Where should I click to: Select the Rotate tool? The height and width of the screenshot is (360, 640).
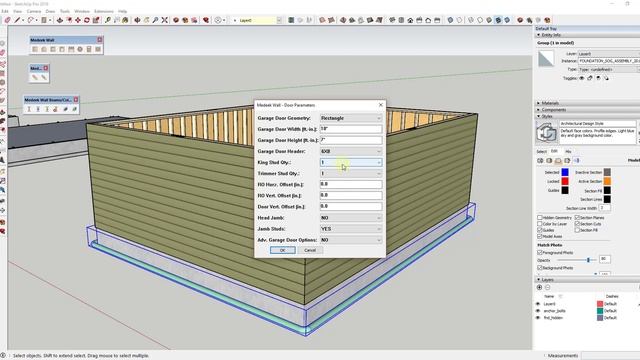[87, 20]
